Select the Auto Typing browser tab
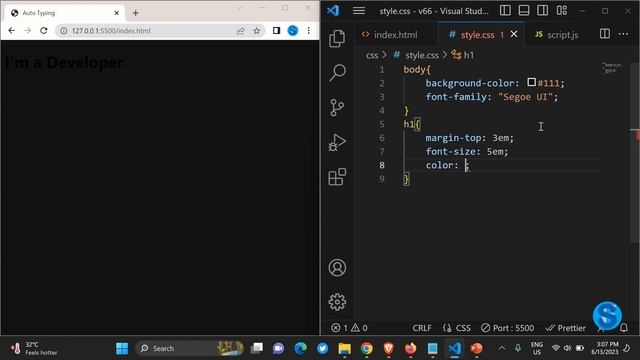 (x=64, y=13)
